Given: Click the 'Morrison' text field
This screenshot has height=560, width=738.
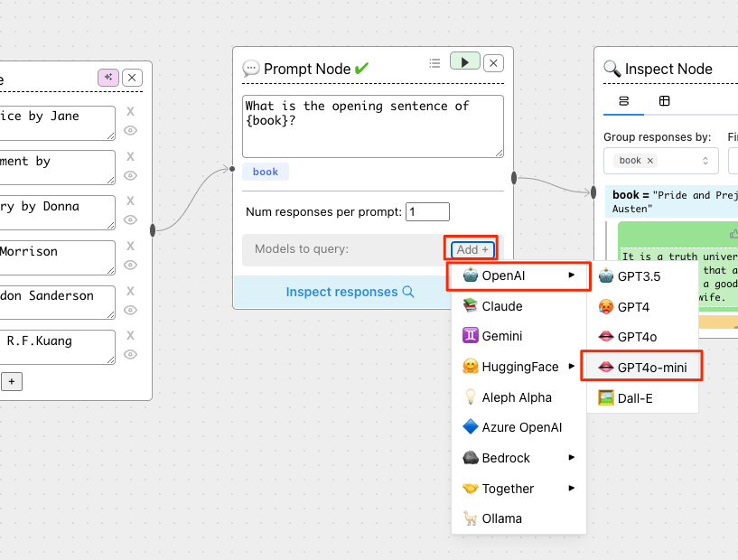Looking at the screenshot, I should pyautogui.click(x=57, y=257).
